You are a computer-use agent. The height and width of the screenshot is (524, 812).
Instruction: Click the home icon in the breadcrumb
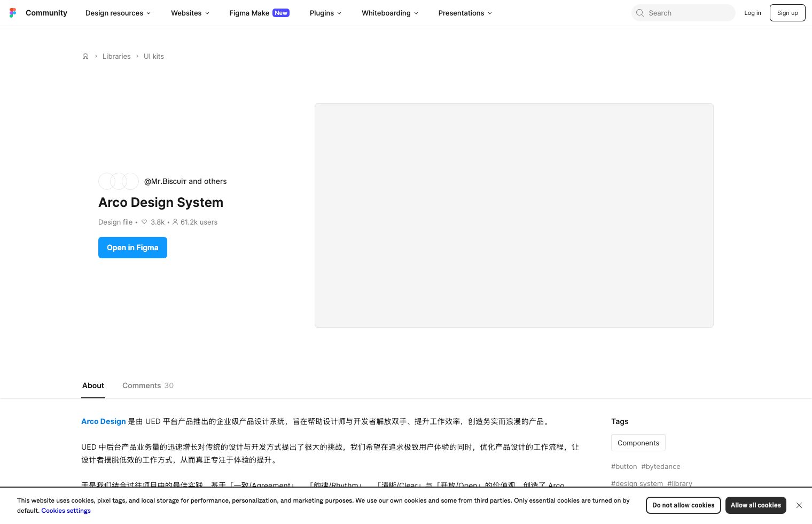click(85, 56)
